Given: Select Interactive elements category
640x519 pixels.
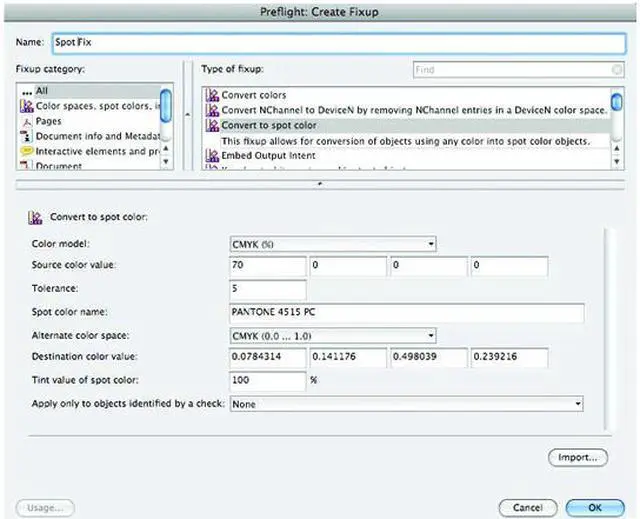Looking at the screenshot, I should [x=89, y=151].
